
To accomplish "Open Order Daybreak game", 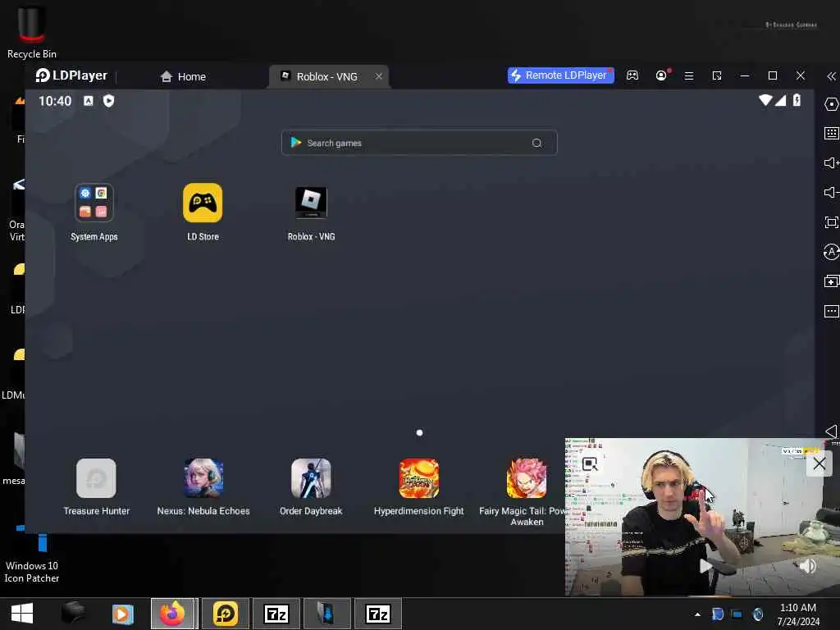I will (x=311, y=478).
